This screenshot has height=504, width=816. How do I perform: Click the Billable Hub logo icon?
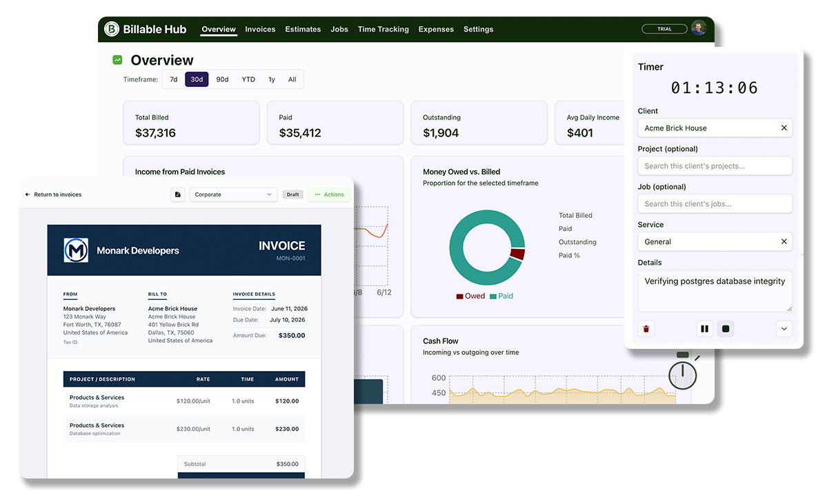111,28
